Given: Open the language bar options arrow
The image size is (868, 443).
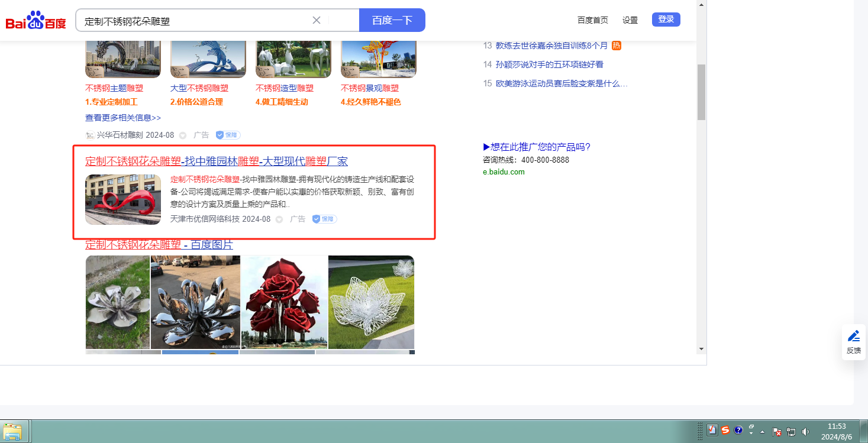Looking at the screenshot, I should 751,434.
